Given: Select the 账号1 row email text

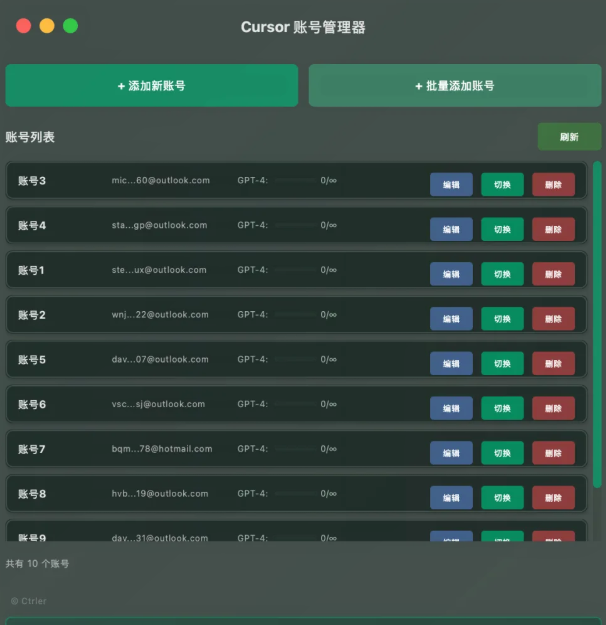Looking at the screenshot, I should tap(159, 270).
